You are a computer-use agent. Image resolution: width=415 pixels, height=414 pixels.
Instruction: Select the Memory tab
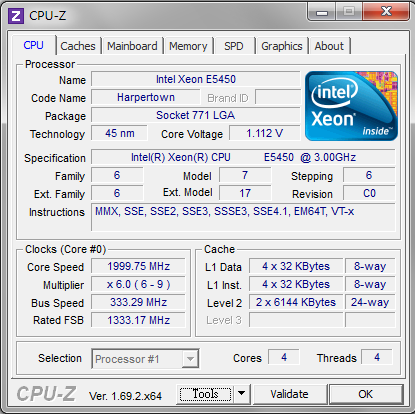[x=188, y=46]
